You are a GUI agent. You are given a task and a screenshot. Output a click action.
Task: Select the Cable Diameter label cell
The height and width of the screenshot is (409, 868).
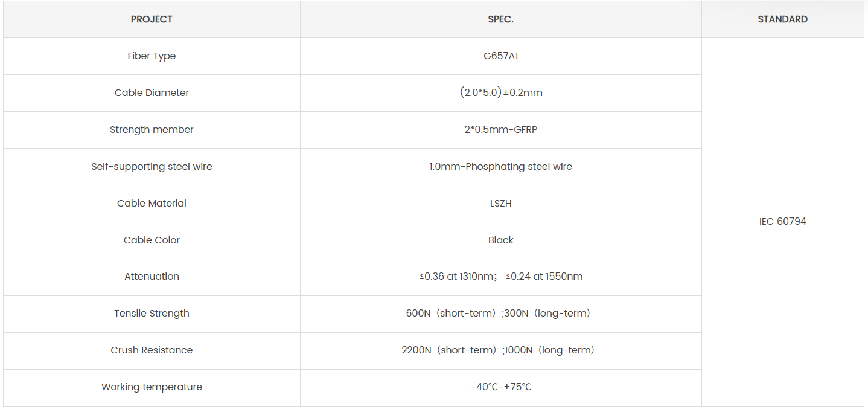[x=152, y=93]
